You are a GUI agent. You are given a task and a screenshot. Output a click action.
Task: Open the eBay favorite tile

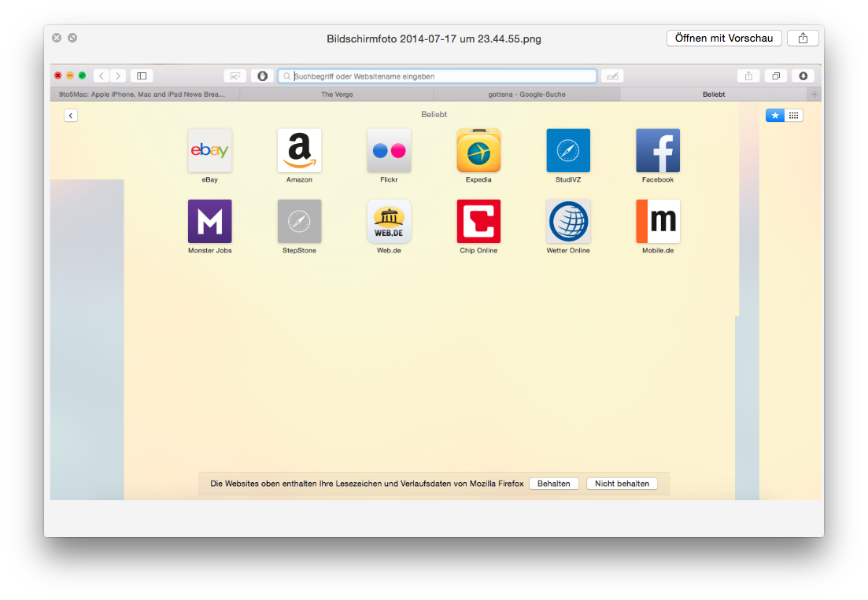pyautogui.click(x=210, y=150)
